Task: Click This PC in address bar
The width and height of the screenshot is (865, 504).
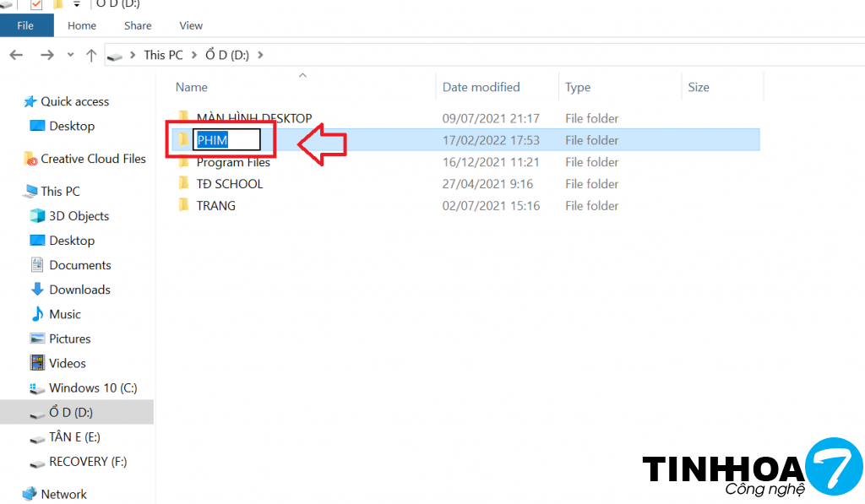Action: click(x=163, y=55)
